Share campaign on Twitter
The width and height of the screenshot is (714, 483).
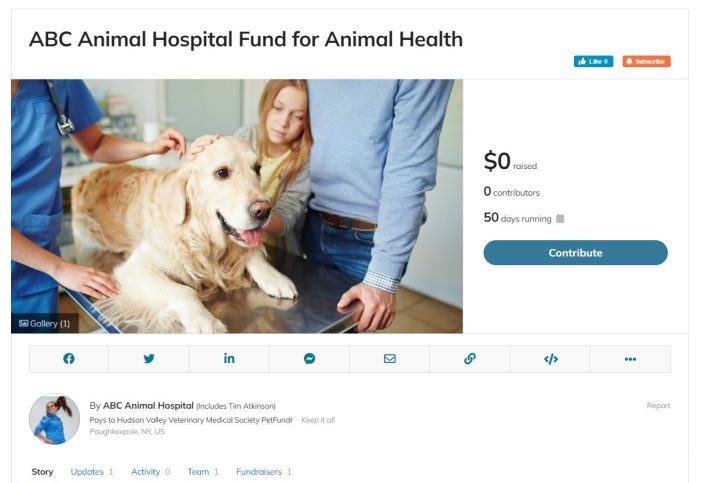coord(149,359)
